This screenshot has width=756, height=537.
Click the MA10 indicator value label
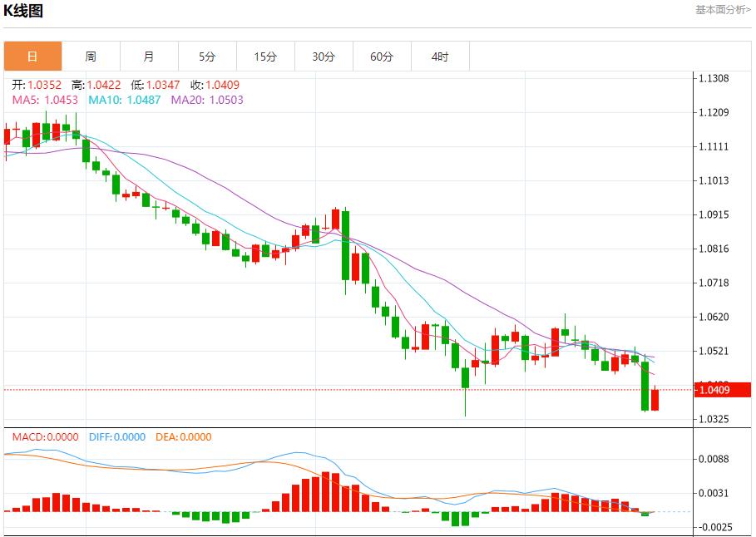[x=124, y=100]
